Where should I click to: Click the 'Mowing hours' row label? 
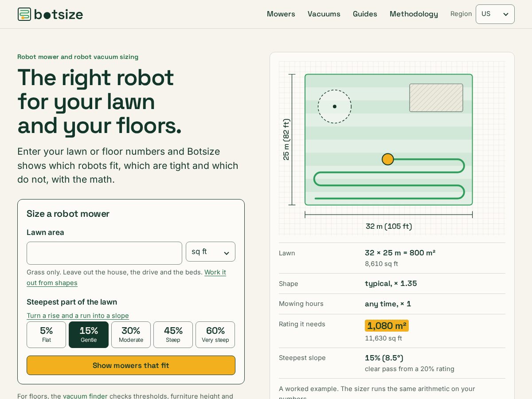click(301, 304)
